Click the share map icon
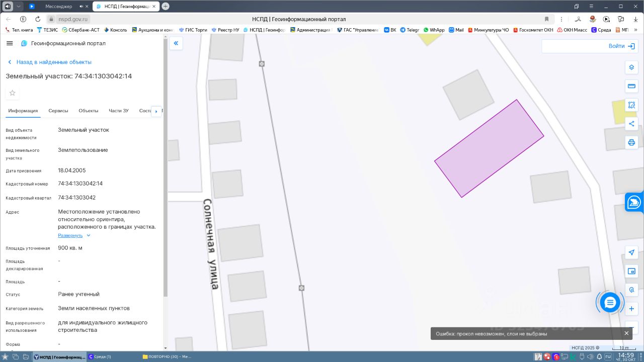This screenshot has height=362, width=644. (631, 124)
